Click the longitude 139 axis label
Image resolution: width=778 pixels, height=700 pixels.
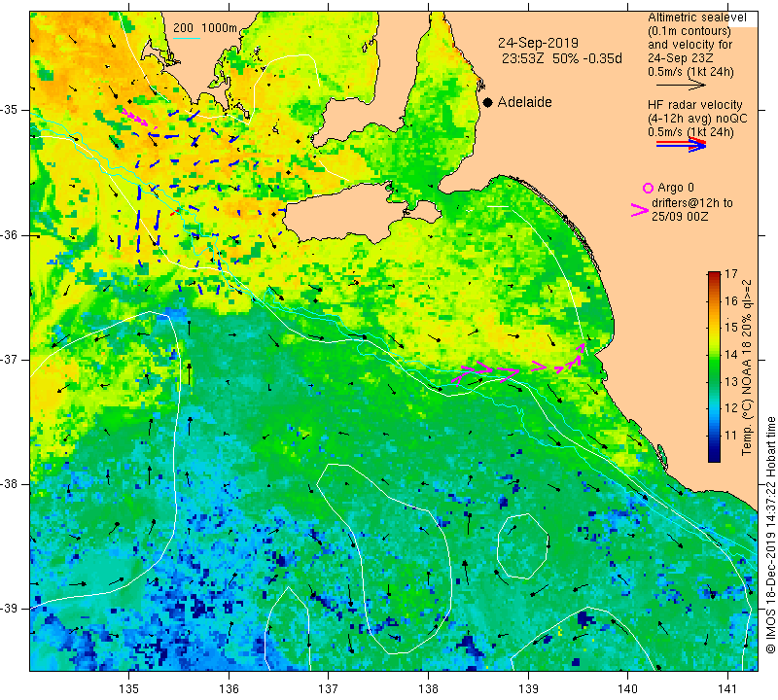click(x=528, y=688)
